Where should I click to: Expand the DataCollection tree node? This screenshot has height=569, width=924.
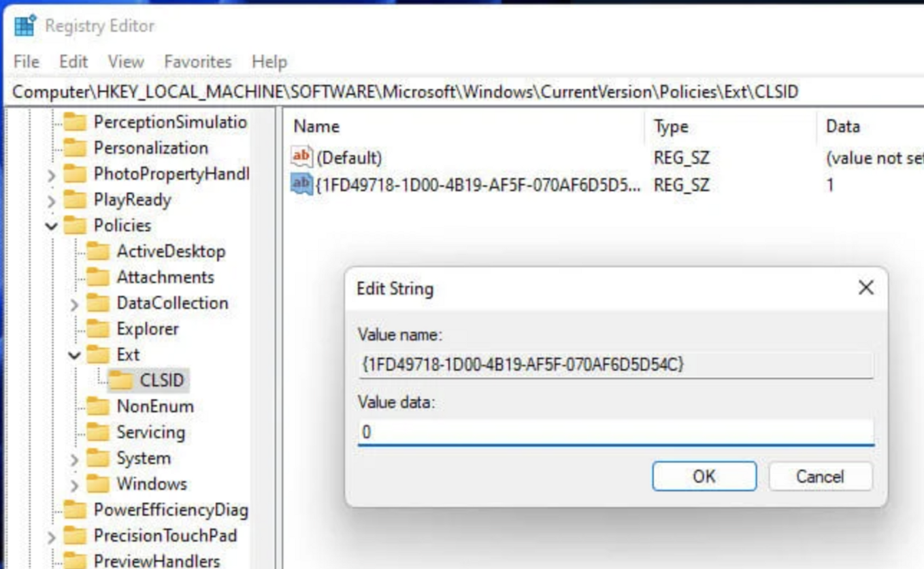tap(74, 304)
